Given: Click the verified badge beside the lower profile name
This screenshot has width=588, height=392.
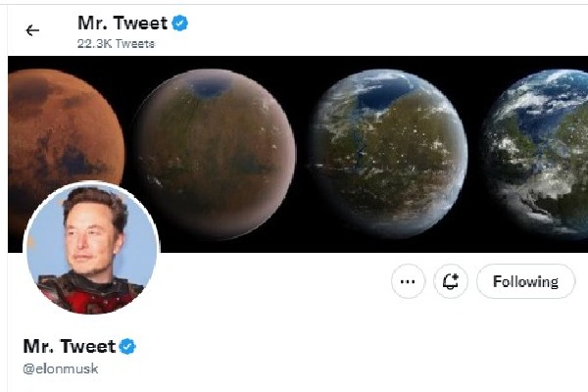Looking at the screenshot, I should (127, 347).
